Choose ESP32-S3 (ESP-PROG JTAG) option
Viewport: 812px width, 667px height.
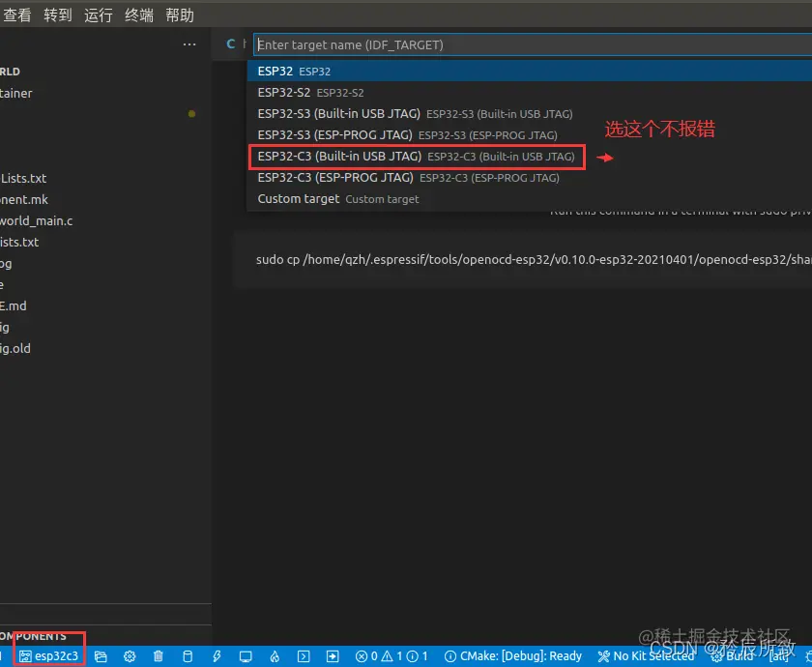click(530, 134)
